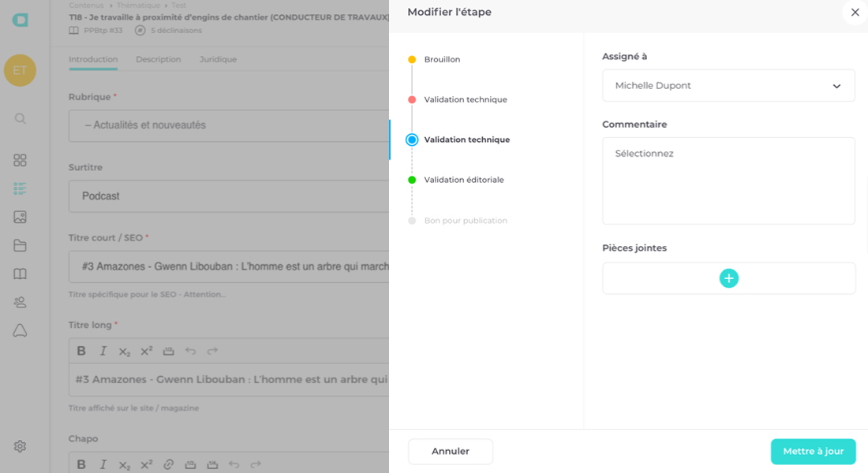Click the Annuler button
This screenshot has width=868, height=473.
pos(450,452)
